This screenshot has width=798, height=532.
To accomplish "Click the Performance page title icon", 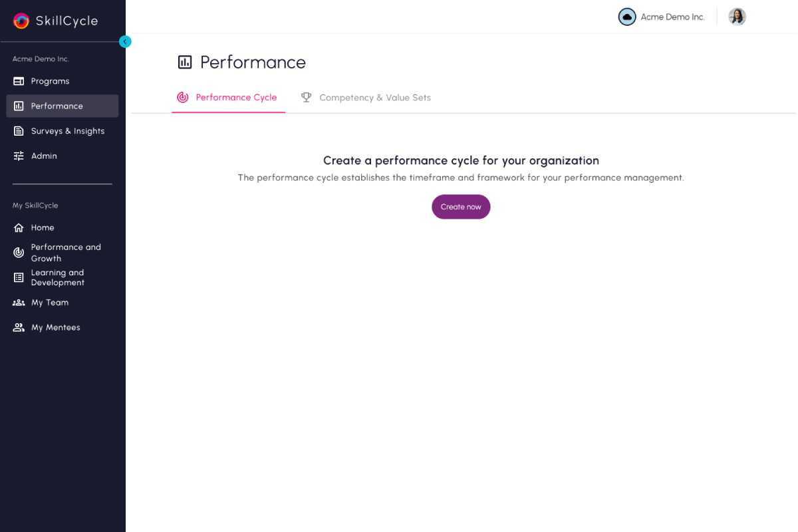I will coord(185,63).
